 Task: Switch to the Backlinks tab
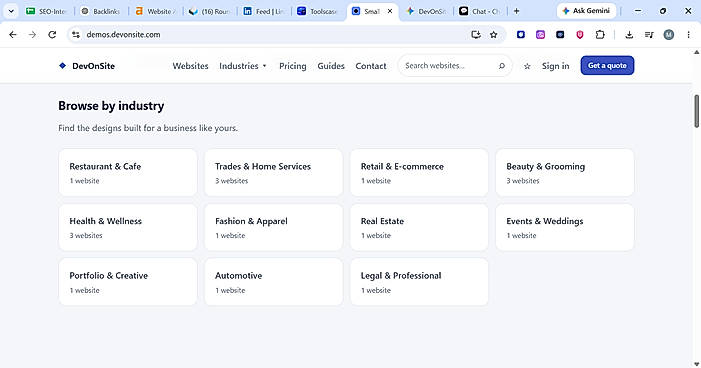click(x=101, y=11)
